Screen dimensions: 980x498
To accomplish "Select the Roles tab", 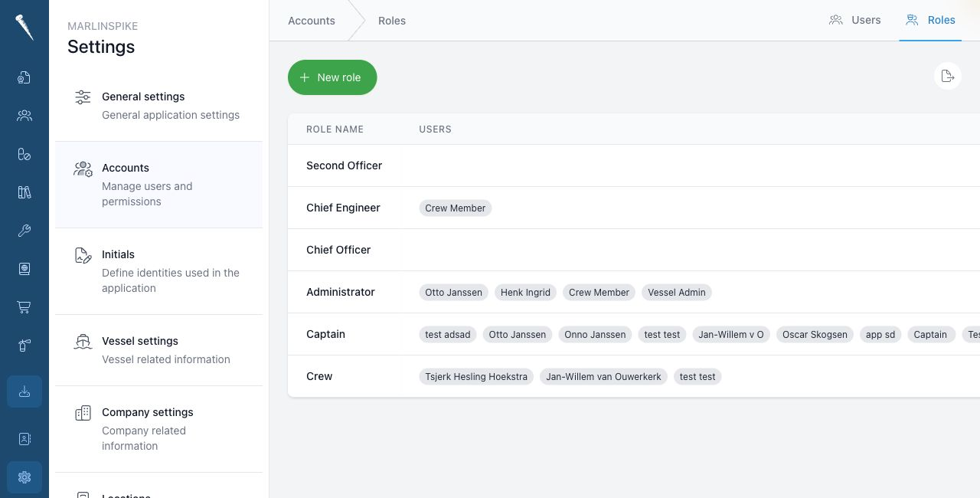I will click(930, 20).
